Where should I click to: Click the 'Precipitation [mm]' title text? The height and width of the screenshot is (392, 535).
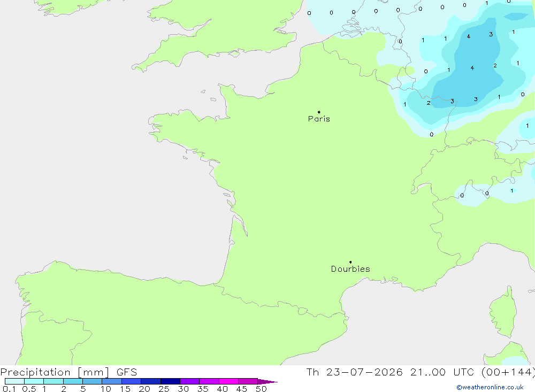tap(55, 372)
